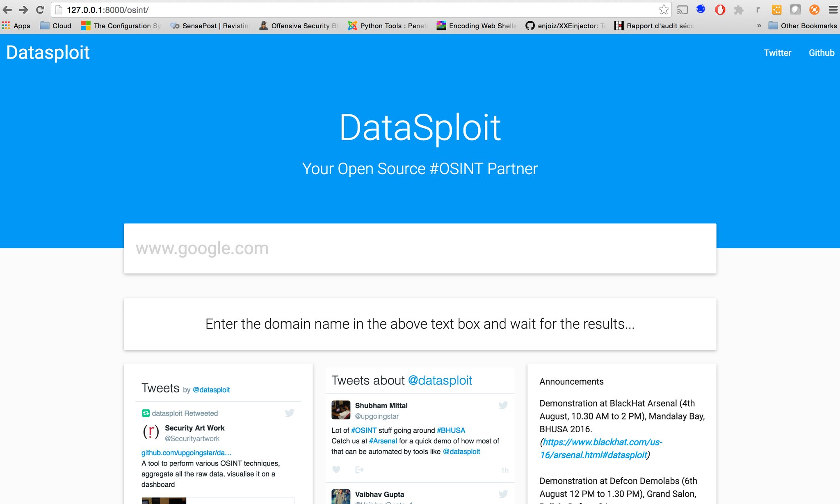Screen dimensions: 840x504
Task: Click @datasploit in Tweets about heading
Action: (x=440, y=380)
